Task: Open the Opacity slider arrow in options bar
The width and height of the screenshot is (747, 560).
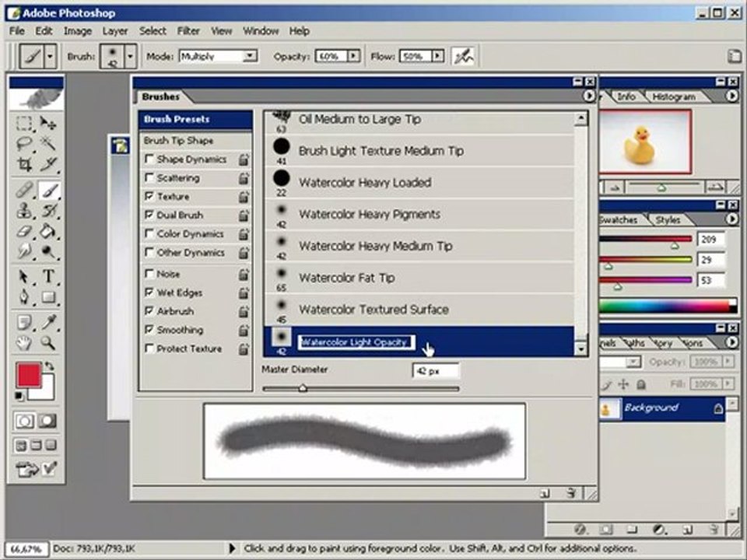Action: pos(353,56)
